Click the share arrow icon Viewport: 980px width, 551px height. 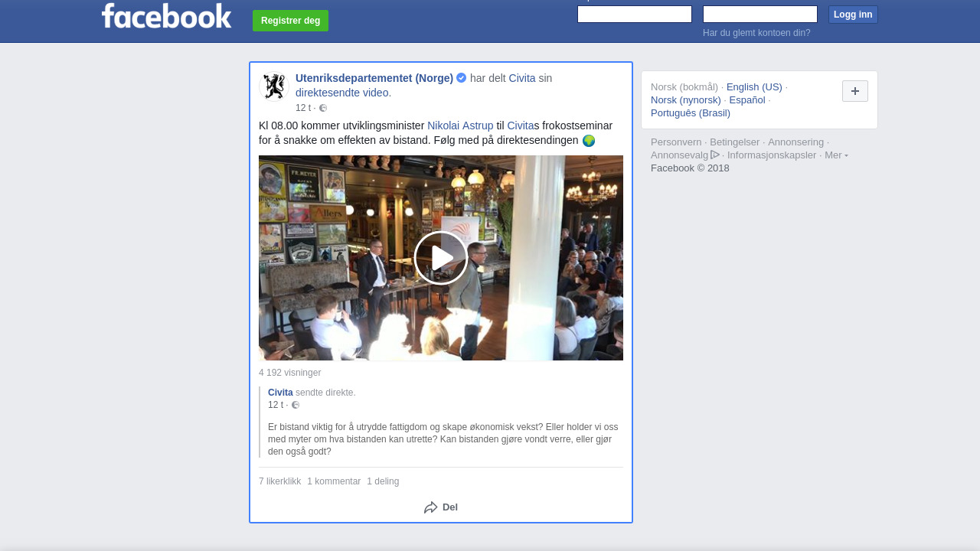click(431, 507)
